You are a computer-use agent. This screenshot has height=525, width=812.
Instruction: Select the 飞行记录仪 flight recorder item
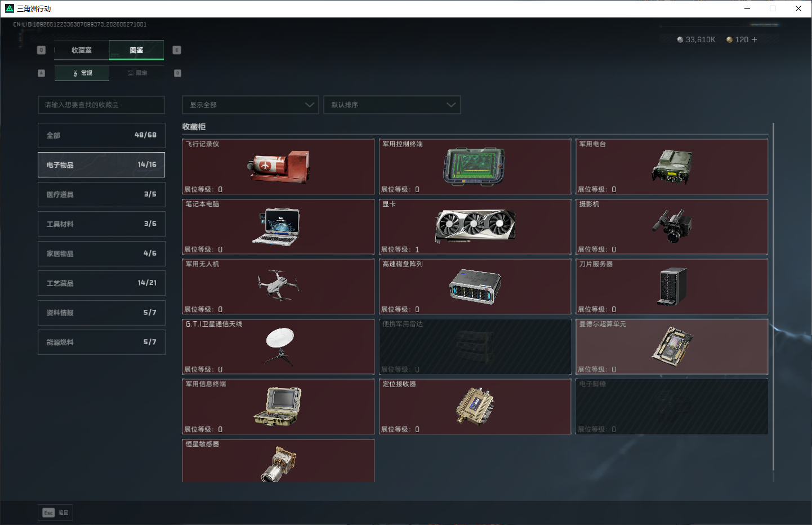pyautogui.click(x=279, y=167)
